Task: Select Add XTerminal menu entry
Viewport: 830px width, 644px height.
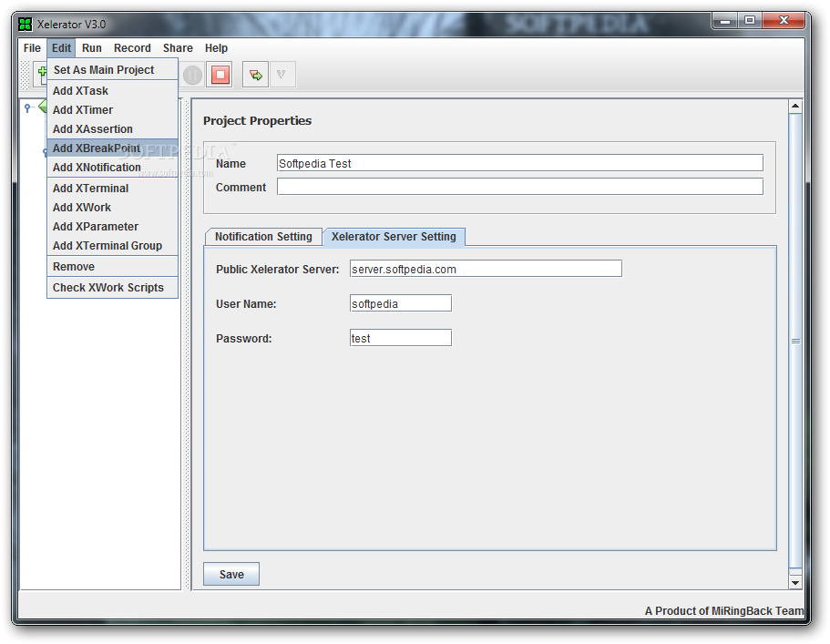Action: pyautogui.click(x=112, y=189)
